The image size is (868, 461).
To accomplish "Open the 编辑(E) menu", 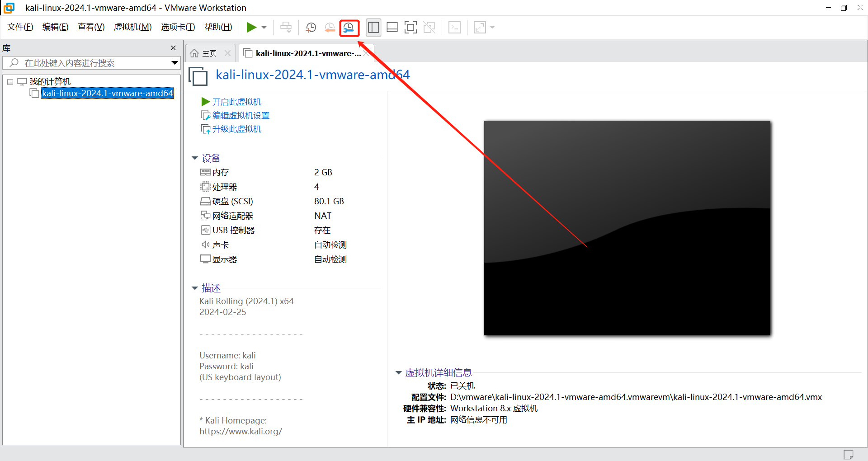I will 55,27.
